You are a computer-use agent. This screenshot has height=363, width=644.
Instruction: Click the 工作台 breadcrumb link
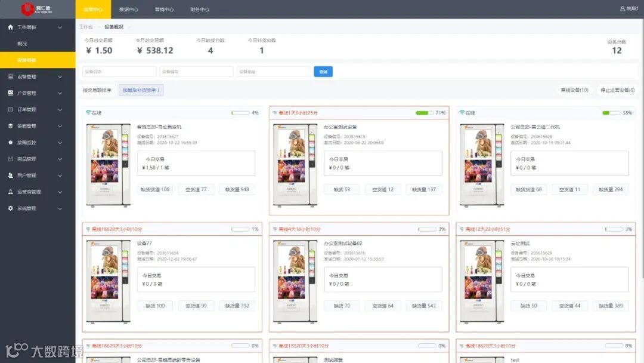(86, 27)
